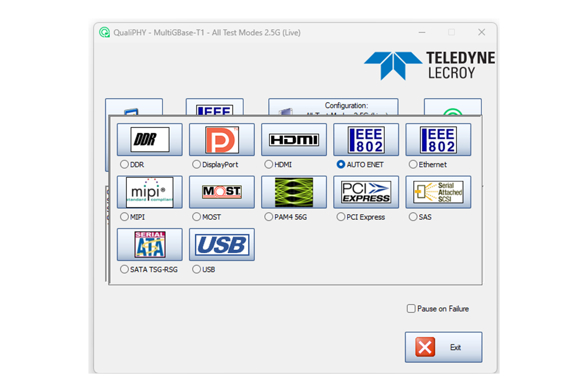Select the MIPI standard icon

coord(150,192)
